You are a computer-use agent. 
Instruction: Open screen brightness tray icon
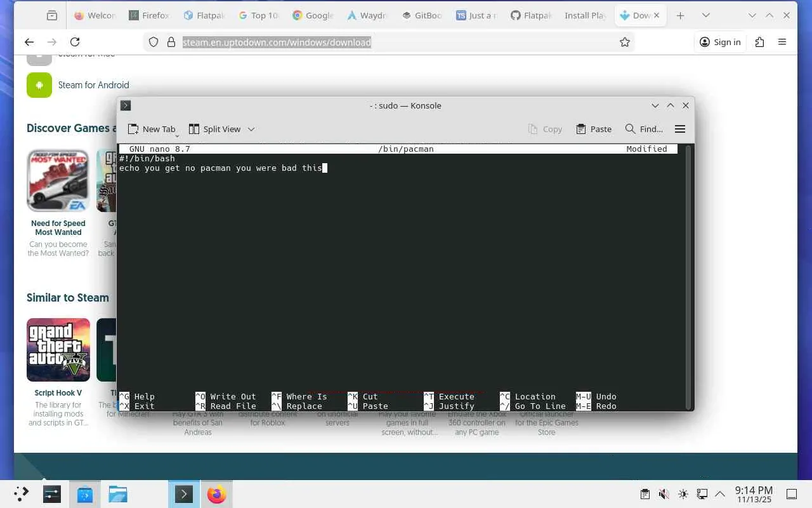coord(683,494)
